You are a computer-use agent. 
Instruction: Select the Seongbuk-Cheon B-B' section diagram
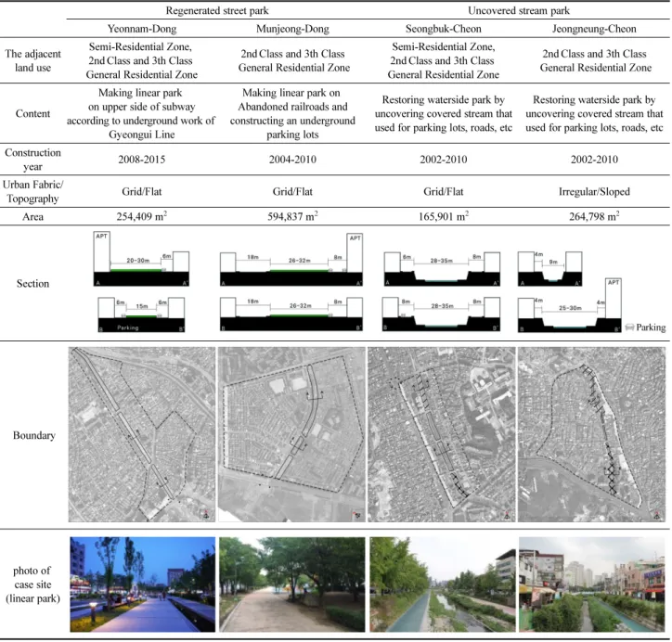tap(442, 315)
